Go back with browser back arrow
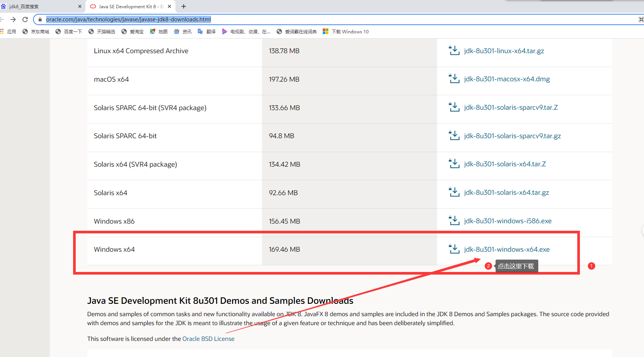The height and width of the screenshot is (357, 644). click(x=2, y=19)
